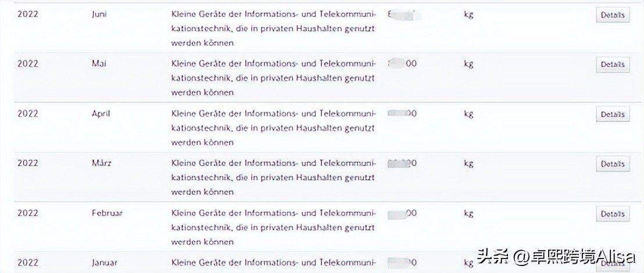
Task: Open Details for the Mai 2022 row
Action: click(613, 65)
